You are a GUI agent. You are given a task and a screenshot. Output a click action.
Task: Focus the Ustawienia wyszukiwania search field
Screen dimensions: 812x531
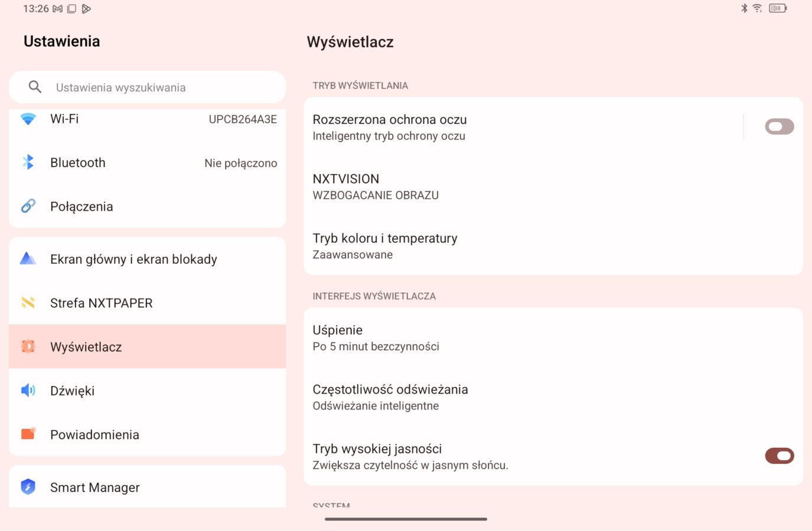click(148, 87)
